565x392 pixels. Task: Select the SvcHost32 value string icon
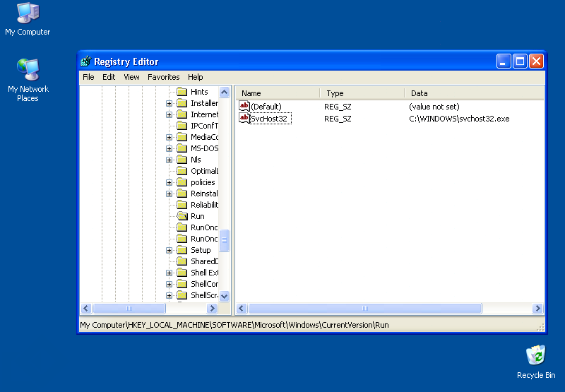pos(244,118)
